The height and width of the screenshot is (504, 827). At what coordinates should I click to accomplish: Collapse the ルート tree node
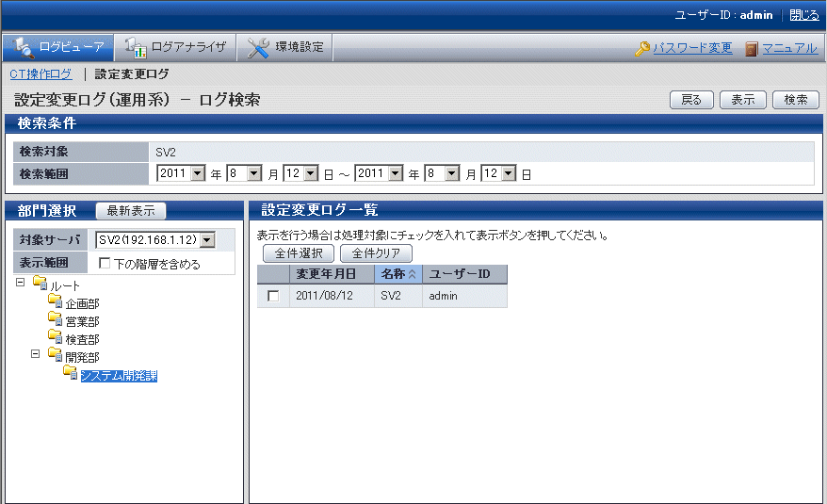tap(20, 283)
